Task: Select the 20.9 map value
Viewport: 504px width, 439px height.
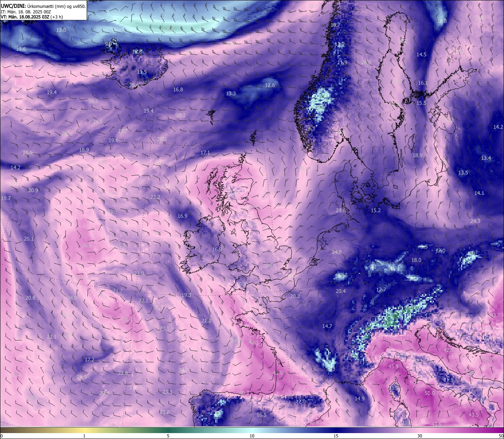Action: 33,191
